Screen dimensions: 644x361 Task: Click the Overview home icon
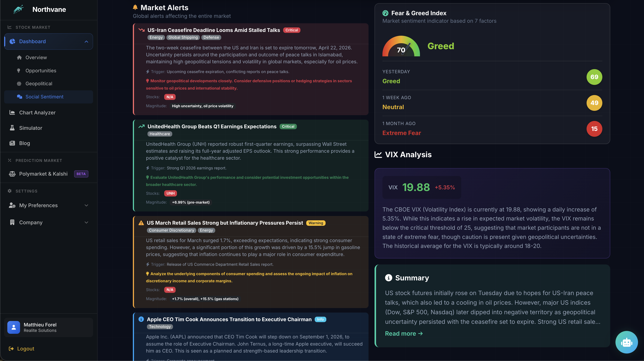click(19, 57)
